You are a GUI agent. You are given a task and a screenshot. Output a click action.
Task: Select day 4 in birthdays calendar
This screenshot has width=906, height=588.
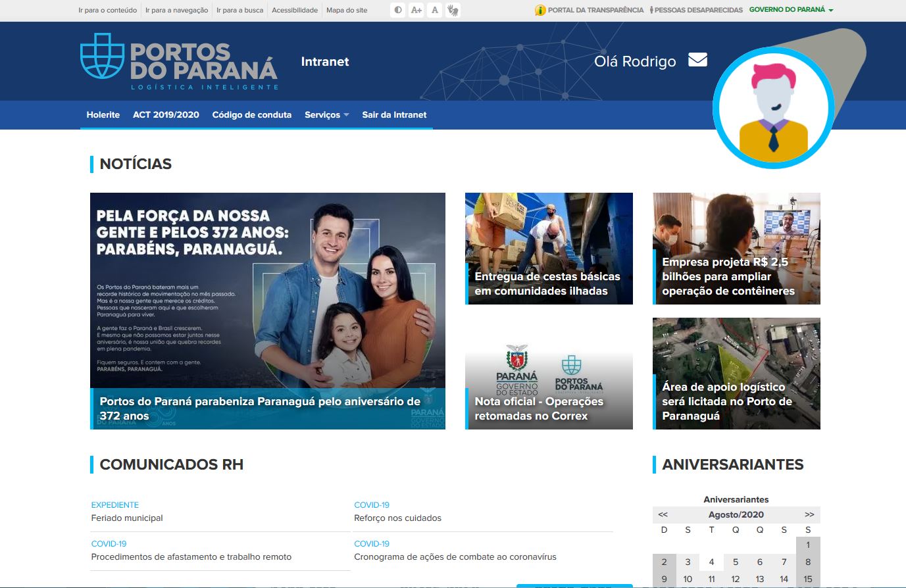click(x=711, y=562)
